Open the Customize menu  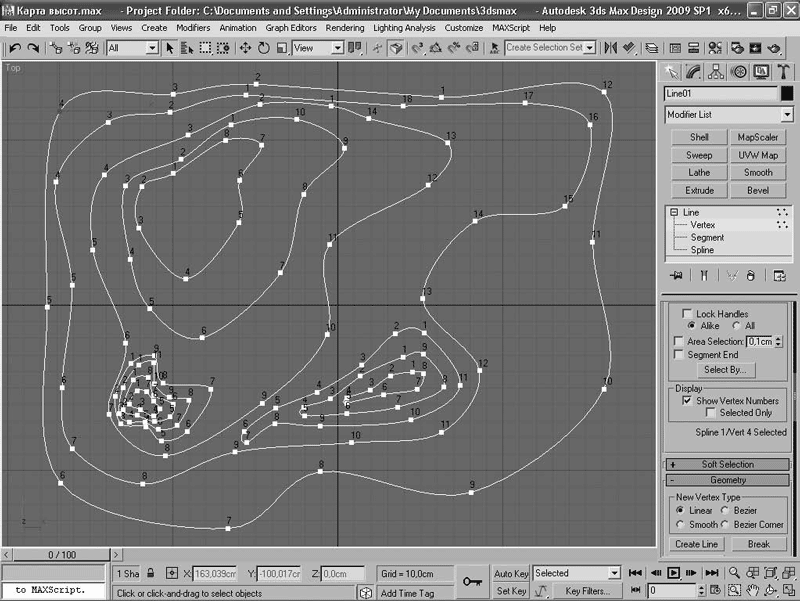click(x=463, y=28)
